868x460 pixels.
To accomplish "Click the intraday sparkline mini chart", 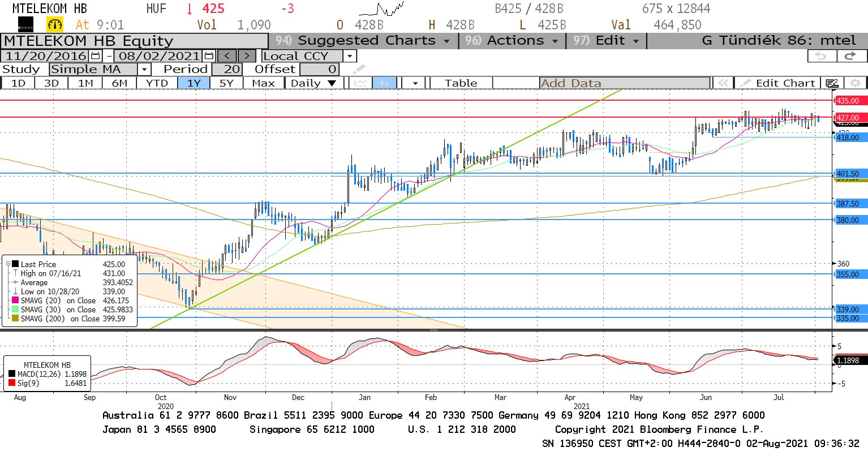I will point(381,9).
